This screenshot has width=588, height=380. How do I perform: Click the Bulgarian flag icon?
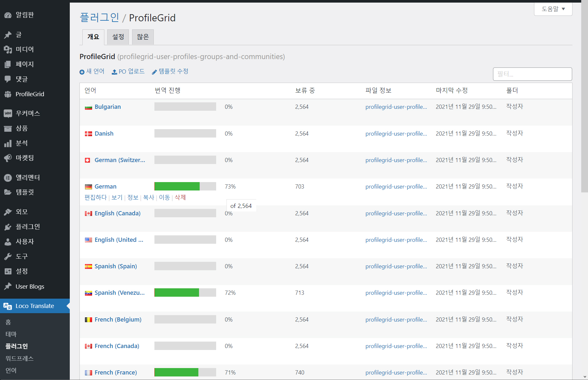pos(89,107)
